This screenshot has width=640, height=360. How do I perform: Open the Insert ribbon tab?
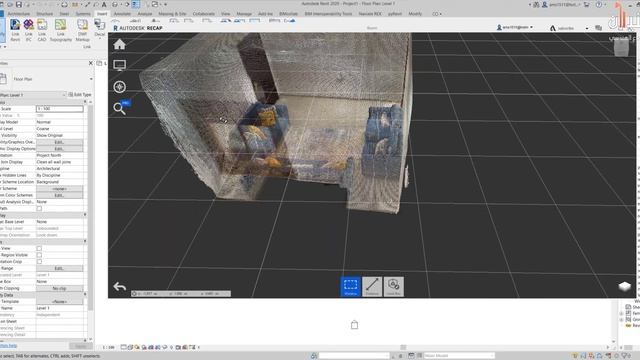102,13
